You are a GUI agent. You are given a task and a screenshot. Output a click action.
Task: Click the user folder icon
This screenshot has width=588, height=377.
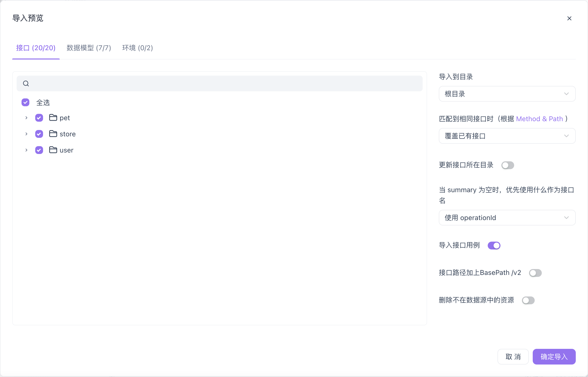tap(53, 150)
